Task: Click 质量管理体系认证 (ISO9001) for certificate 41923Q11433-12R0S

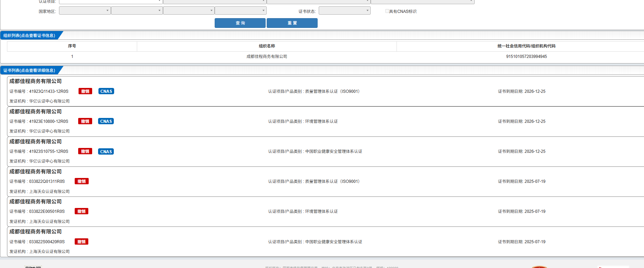Action: (x=332, y=91)
